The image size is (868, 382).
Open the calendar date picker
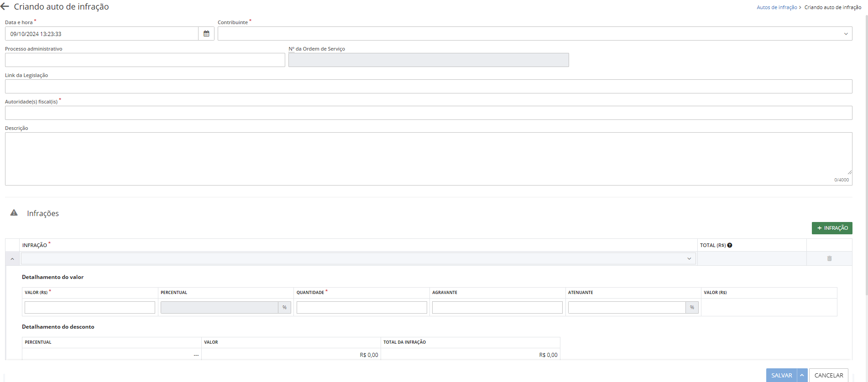pos(206,34)
